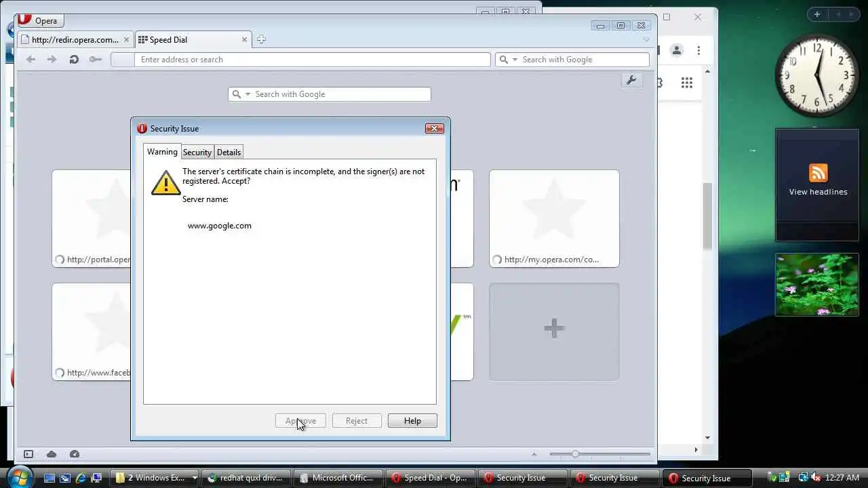The height and width of the screenshot is (488, 868).
Task: Switch to redhat quxl driver taskbar item
Action: click(x=248, y=478)
